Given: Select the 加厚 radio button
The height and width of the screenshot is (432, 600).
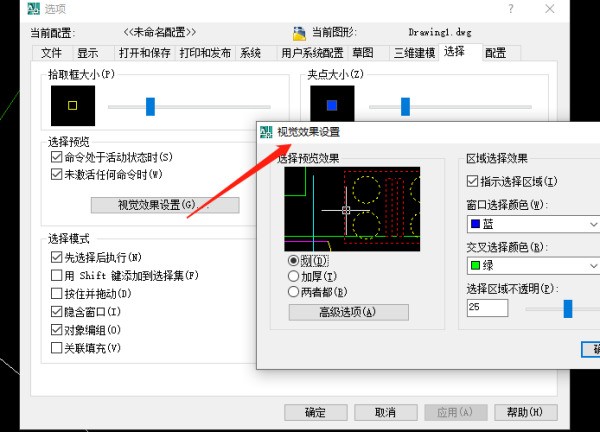Looking at the screenshot, I should (x=293, y=276).
